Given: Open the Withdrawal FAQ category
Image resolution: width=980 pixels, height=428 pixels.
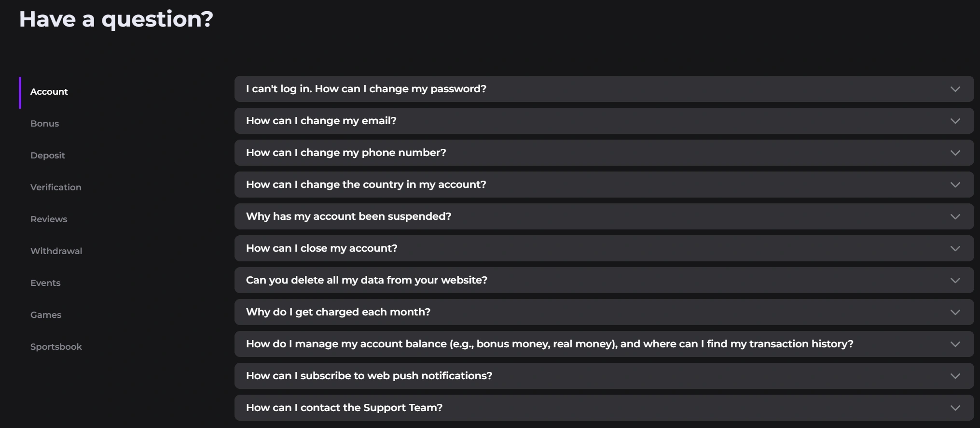Looking at the screenshot, I should (56, 251).
